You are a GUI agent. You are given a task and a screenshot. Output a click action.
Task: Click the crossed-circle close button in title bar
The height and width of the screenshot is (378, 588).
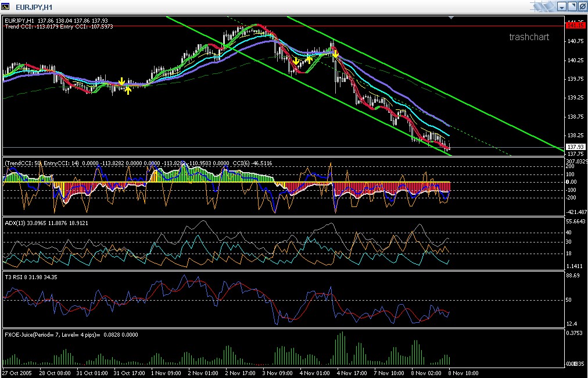[583, 6]
